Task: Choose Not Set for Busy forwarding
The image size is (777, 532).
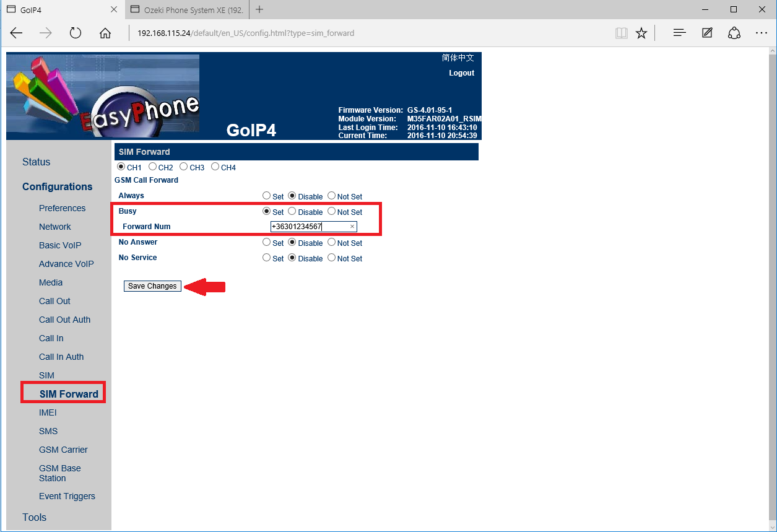Action: [x=332, y=211]
